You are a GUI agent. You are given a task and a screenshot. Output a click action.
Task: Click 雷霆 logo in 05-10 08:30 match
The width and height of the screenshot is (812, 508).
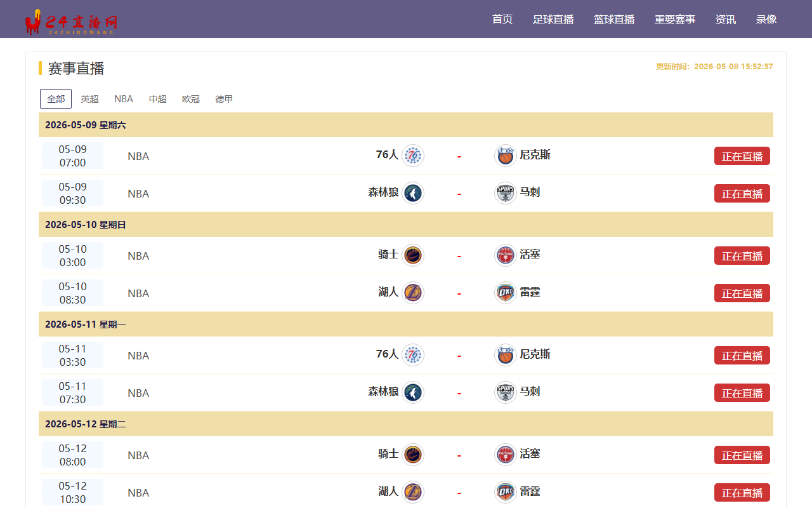pos(506,293)
